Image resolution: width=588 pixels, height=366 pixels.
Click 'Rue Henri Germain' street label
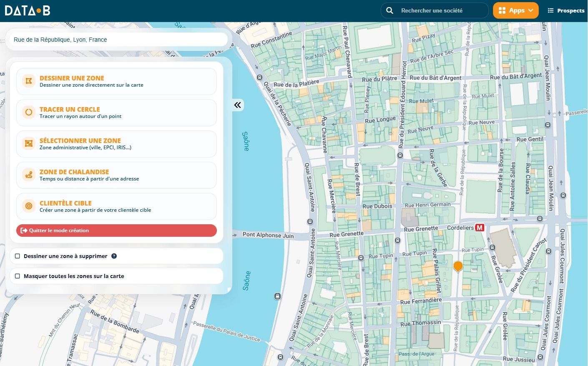pos(428,205)
